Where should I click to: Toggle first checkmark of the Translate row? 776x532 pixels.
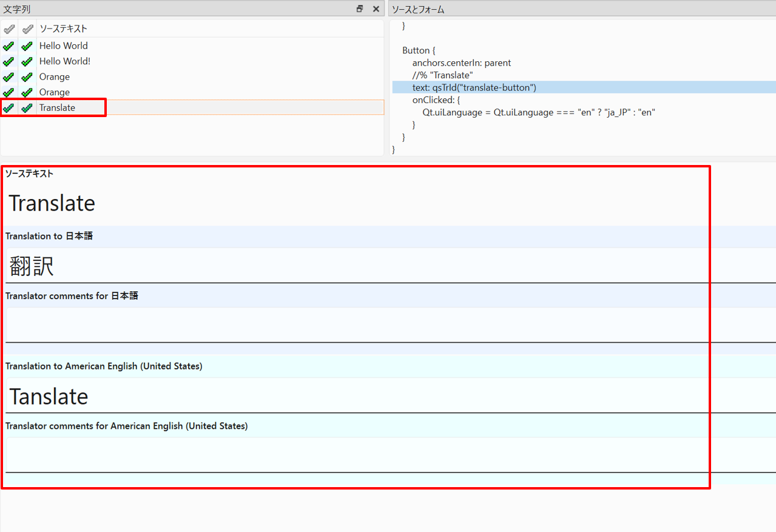pos(8,108)
